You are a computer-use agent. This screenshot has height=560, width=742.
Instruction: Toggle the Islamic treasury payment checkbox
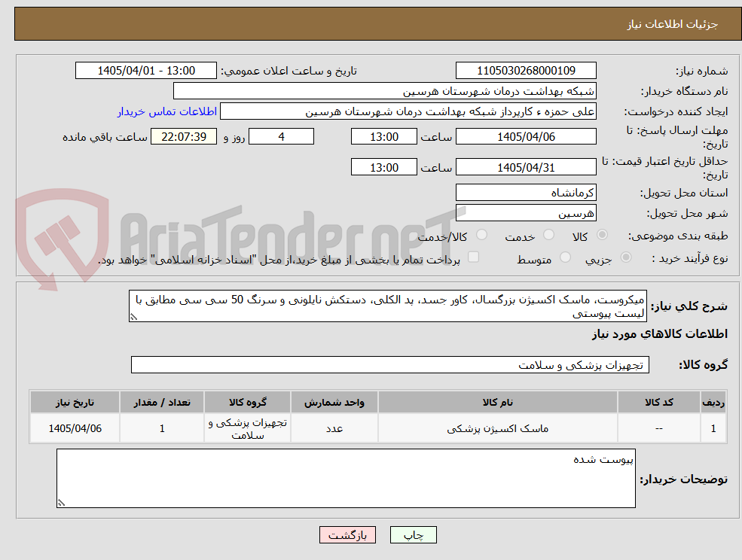coord(473,257)
